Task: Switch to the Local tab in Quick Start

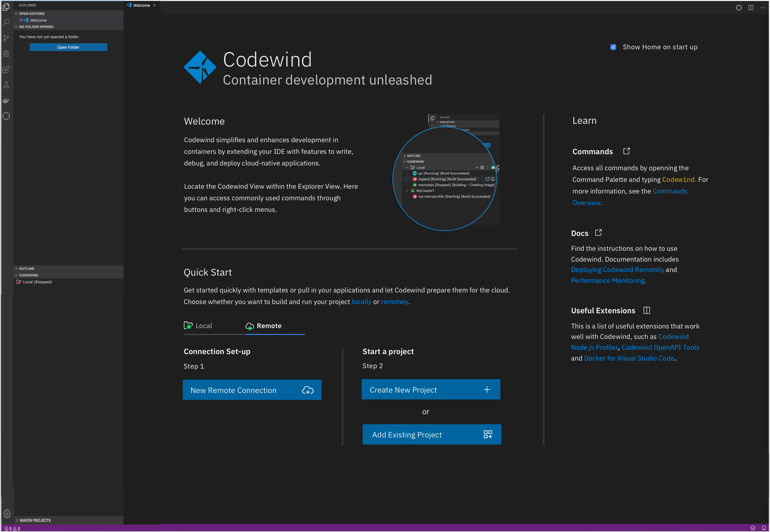Action: (x=204, y=326)
